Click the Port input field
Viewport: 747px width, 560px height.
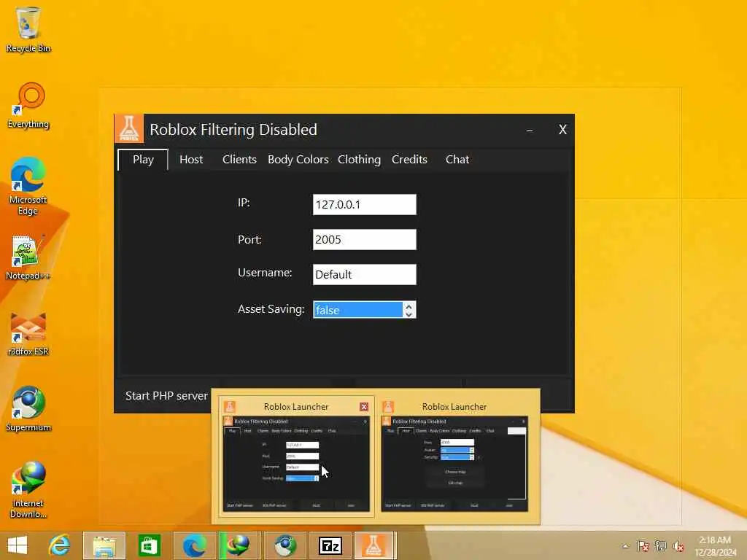[x=365, y=239]
